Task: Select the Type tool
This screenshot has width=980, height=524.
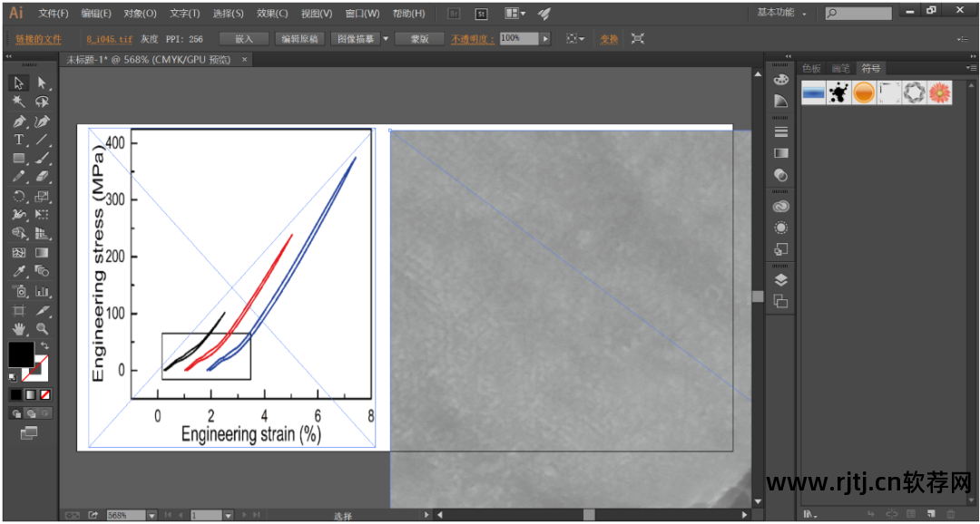Action: [18, 140]
